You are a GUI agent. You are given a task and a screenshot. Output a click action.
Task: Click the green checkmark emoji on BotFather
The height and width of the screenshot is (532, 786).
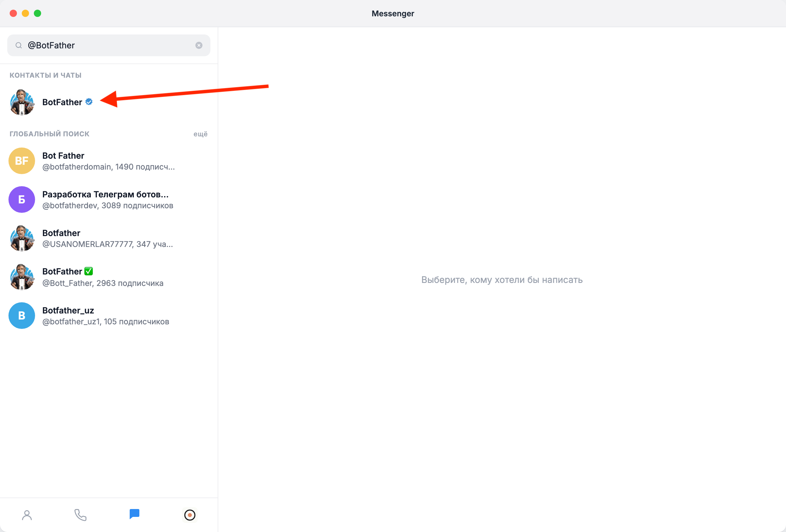pyautogui.click(x=89, y=271)
